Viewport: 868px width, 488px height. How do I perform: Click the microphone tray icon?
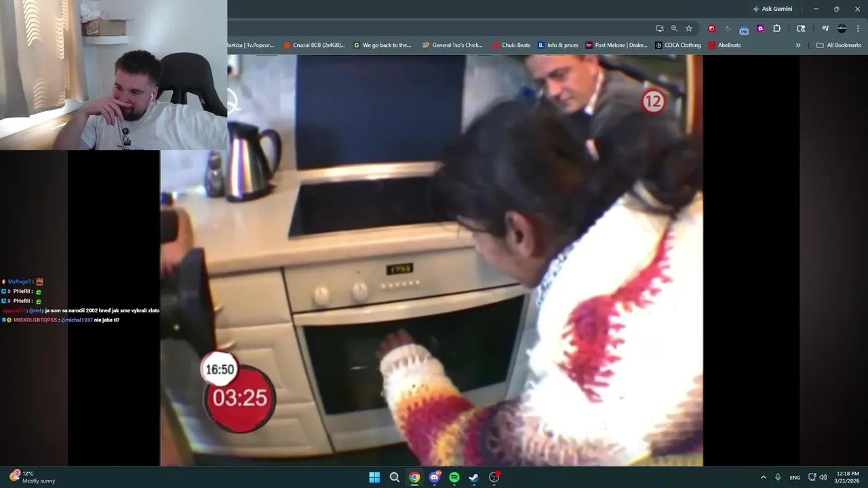pyautogui.click(x=778, y=477)
